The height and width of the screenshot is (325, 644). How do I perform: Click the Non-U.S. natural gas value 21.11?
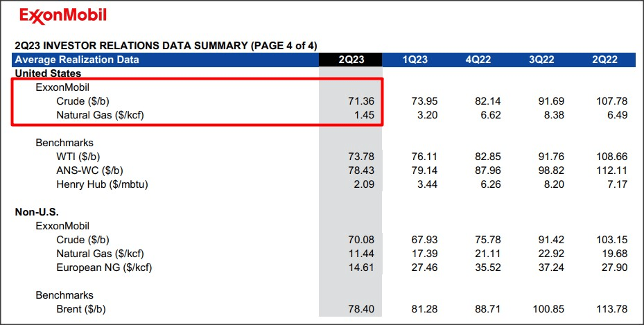(x=488, y=254)
